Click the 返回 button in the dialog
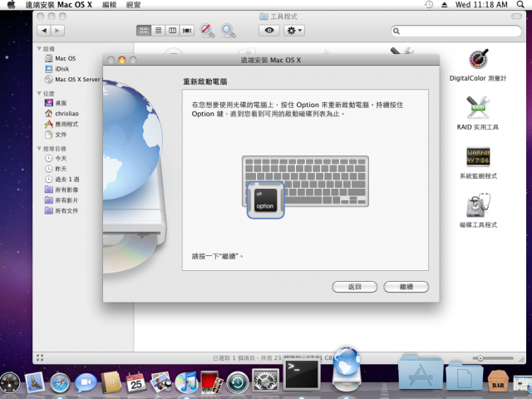 [x=355, y=287]
